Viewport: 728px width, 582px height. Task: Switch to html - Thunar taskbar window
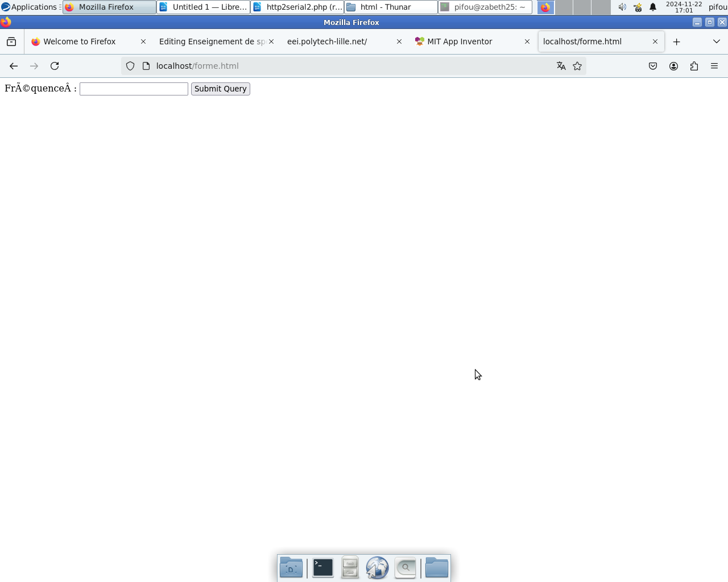point(391,7)
